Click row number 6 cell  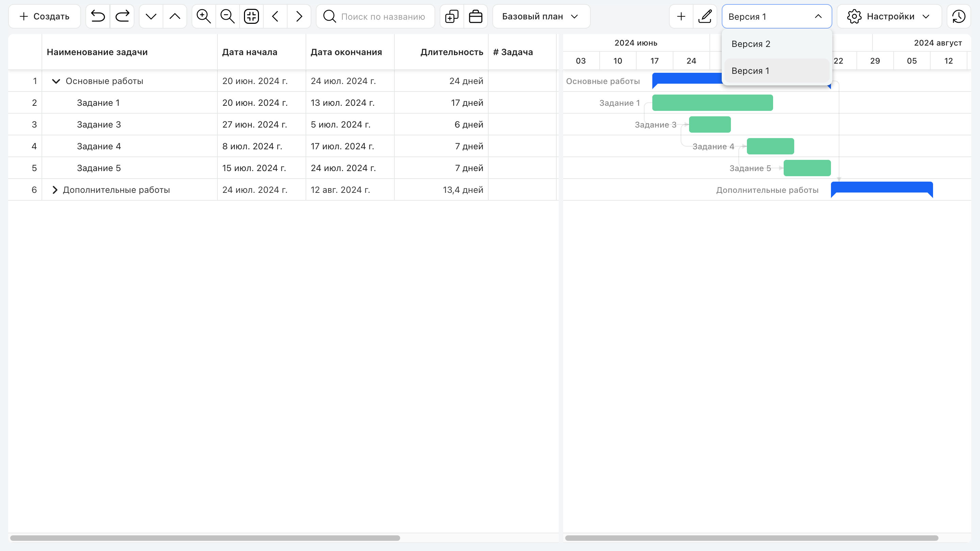pos(25,190)
